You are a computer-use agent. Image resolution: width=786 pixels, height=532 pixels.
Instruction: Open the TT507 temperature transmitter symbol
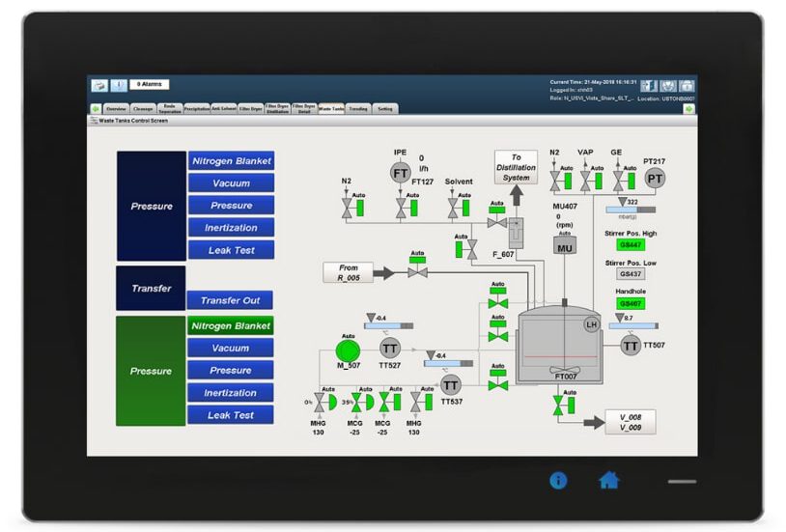[x=631, y=346]
